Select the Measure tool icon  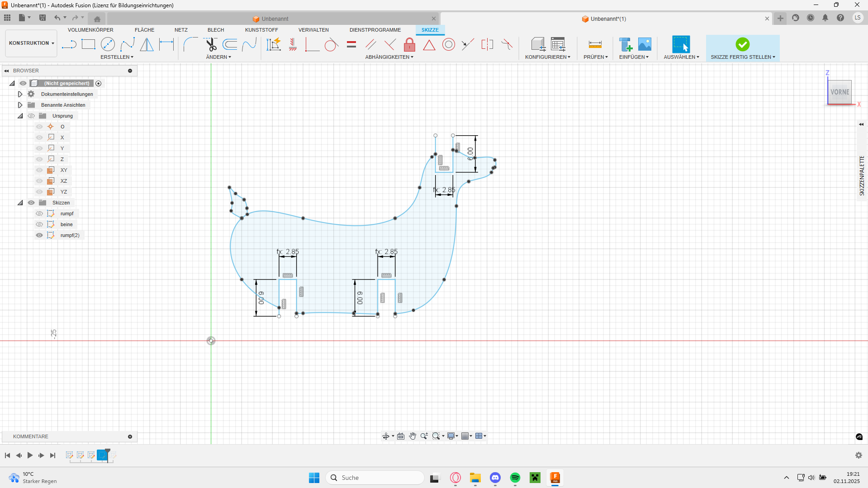click(x=595, y=44)
